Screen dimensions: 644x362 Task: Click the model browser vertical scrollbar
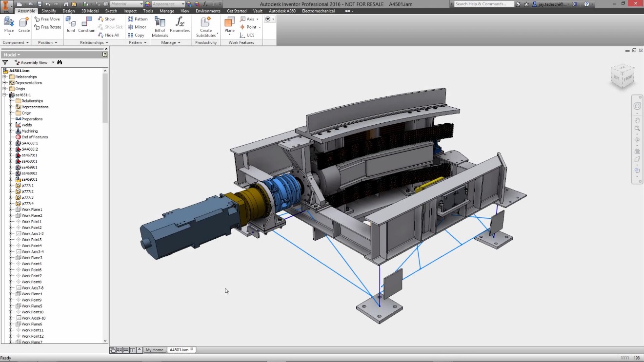pyautogui.click(x=105, y=206)
